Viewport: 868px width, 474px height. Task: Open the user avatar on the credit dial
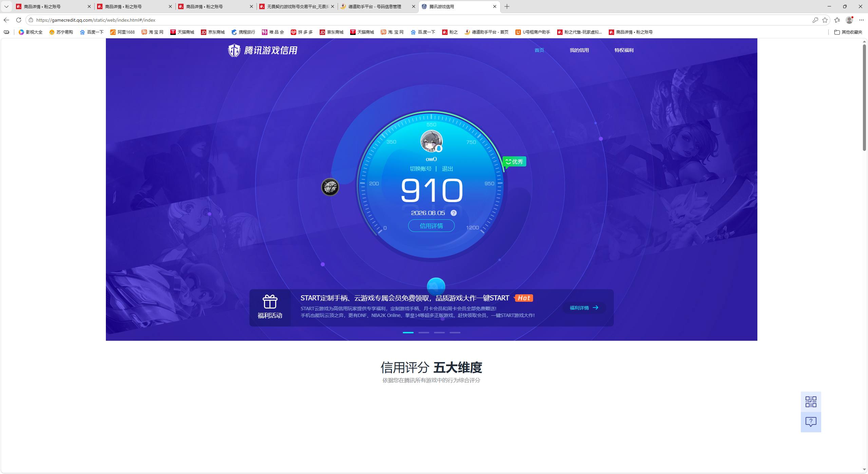pyautogui.click(x=431, y=141)
